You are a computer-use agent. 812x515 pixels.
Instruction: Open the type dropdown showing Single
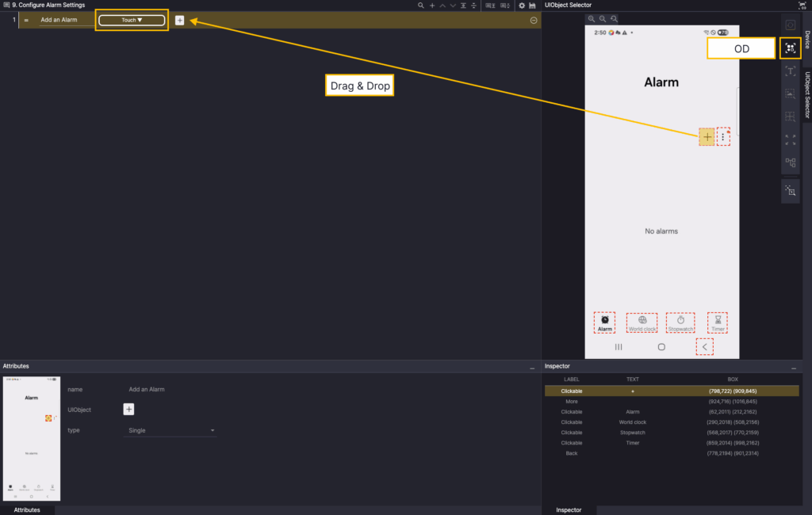172,430
